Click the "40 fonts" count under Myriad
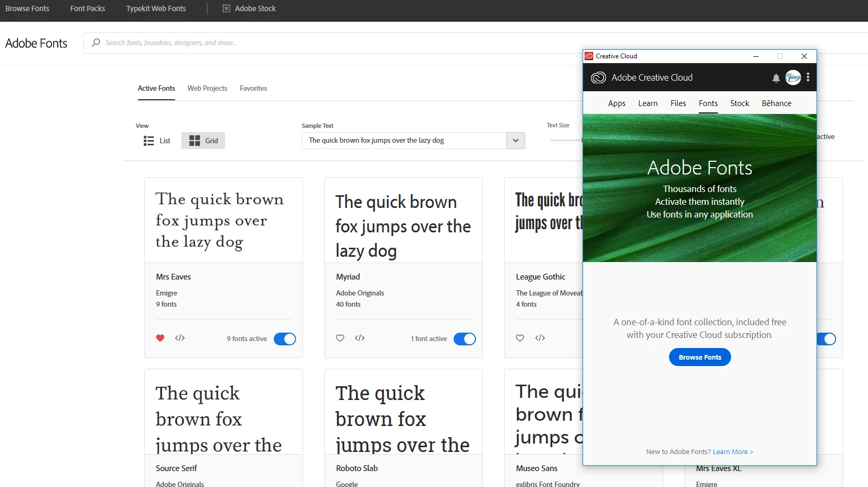The width and height of the screenshot is (868, 487). pyautogui.click(x=348, y=305)
